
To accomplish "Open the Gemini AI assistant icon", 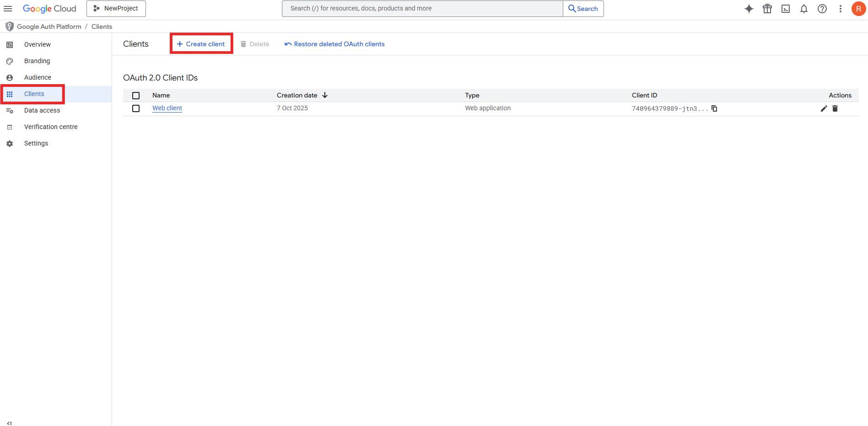I will (749, 9).
